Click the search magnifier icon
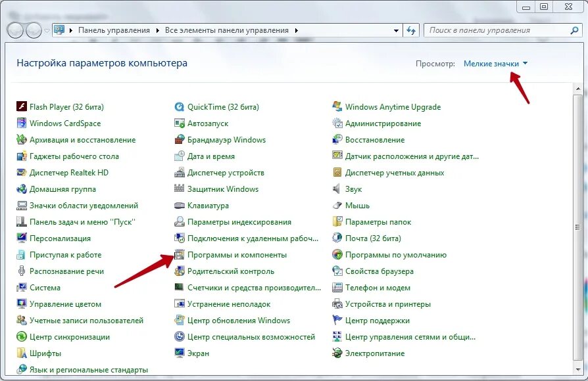Viewport: 588px width, 381px height. (574, 30)
